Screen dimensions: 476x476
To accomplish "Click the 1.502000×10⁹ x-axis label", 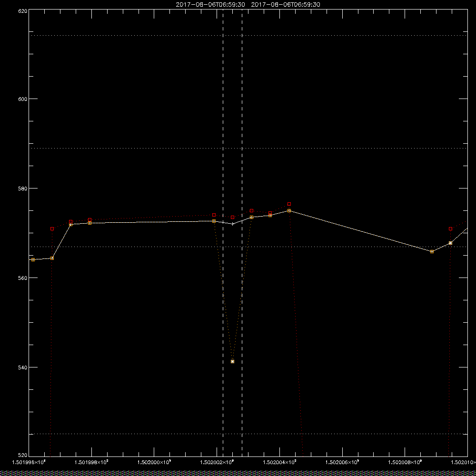I will (x=155, y=462).
